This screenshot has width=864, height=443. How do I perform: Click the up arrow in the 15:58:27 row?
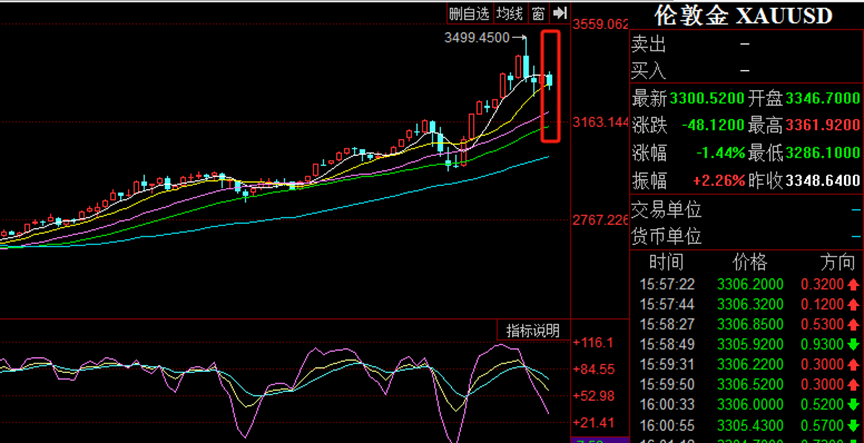854,325
